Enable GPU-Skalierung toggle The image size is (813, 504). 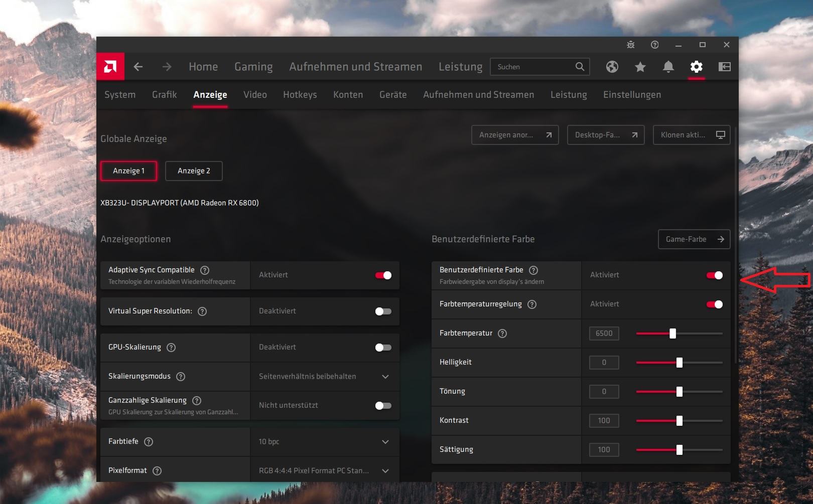point(383,348)
